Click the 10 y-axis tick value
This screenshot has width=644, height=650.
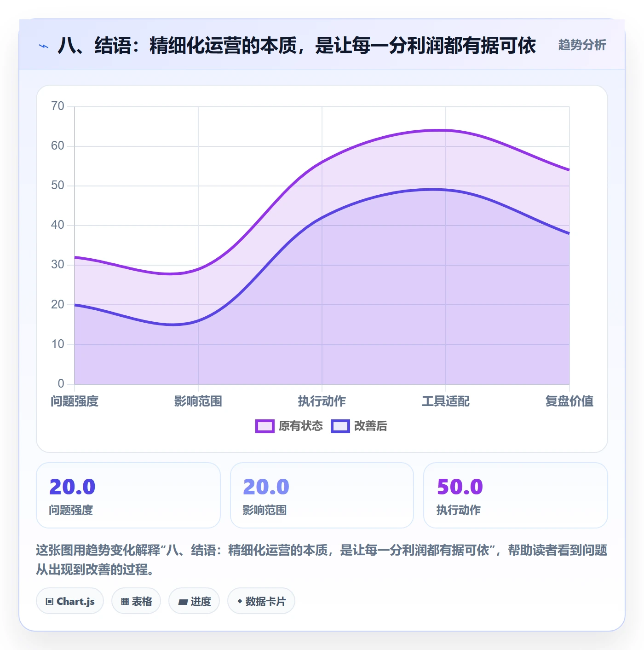[57, 344]
